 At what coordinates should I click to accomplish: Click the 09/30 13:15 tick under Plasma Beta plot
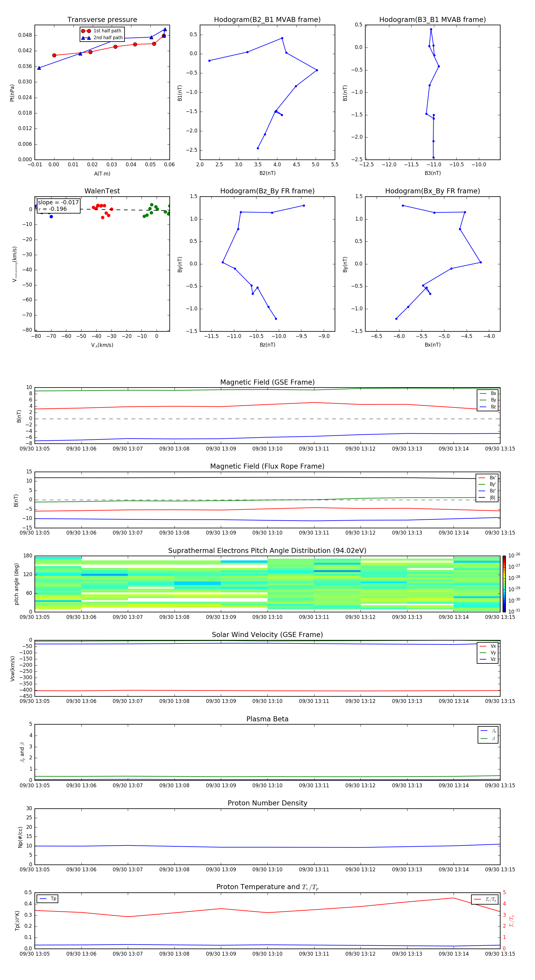click(500, 785)
